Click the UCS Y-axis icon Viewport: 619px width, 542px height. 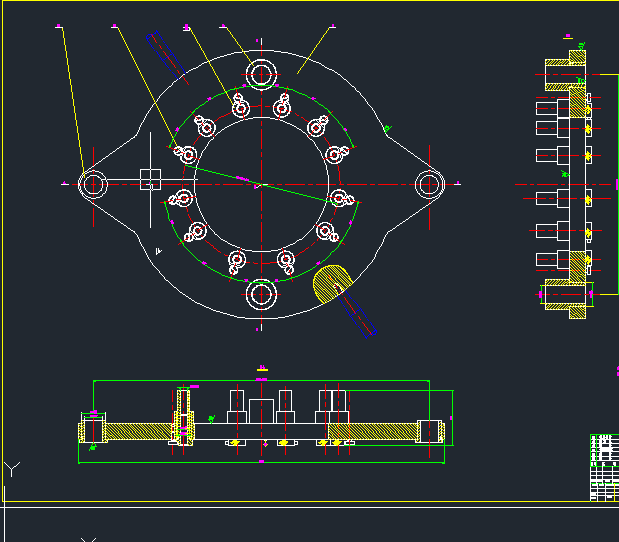tap(12, 469)
